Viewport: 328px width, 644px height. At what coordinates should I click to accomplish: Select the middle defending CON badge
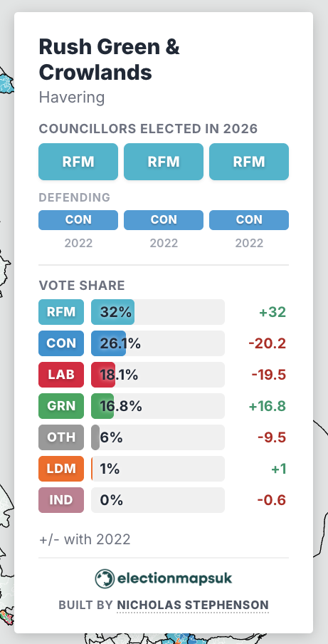click(x=164, y=220)
